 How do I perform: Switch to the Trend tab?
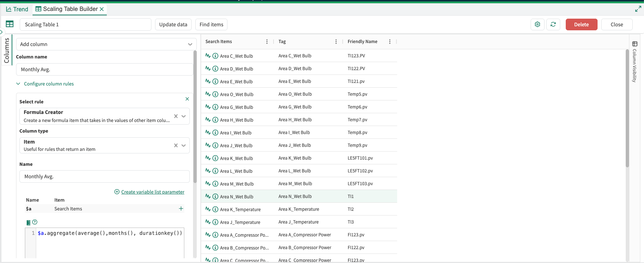17,9
